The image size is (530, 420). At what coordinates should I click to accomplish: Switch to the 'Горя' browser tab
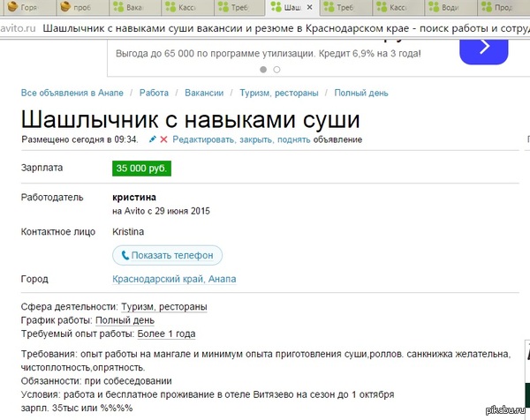point(29,7)
